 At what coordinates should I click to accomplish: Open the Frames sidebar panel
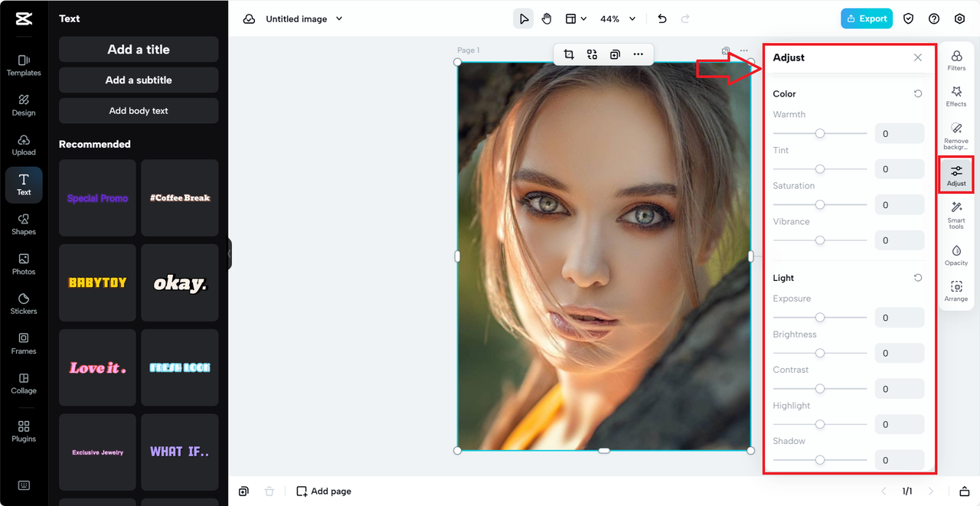click(x=24, y=344)
